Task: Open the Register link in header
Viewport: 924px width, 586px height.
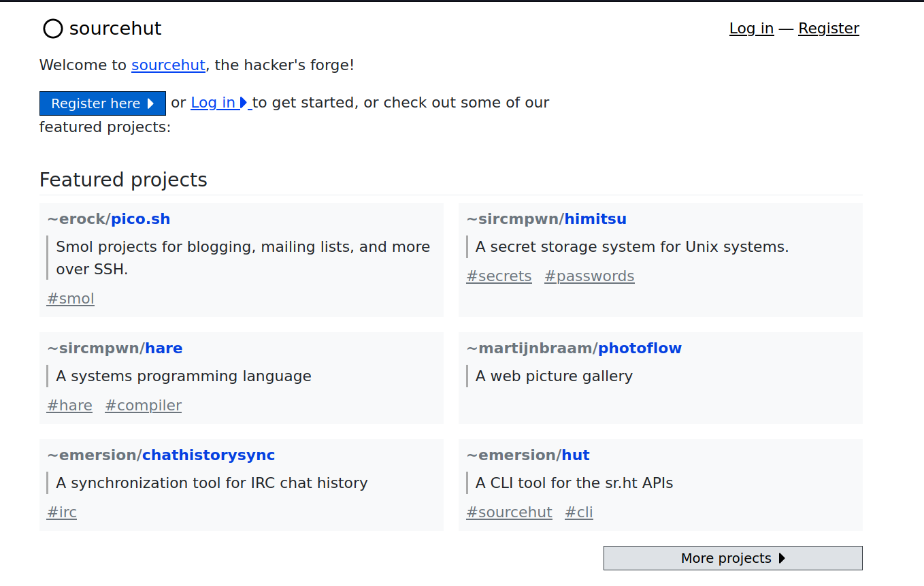Action: (x=829, y=28)
